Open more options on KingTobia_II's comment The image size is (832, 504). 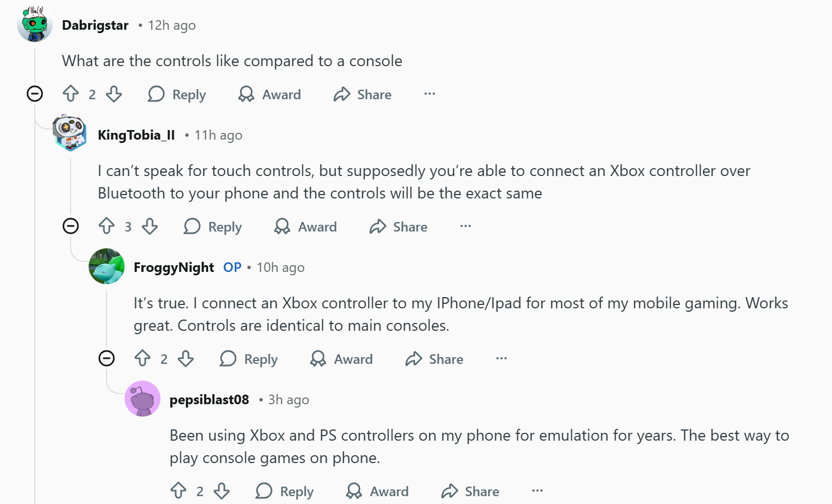click(466, 226)
